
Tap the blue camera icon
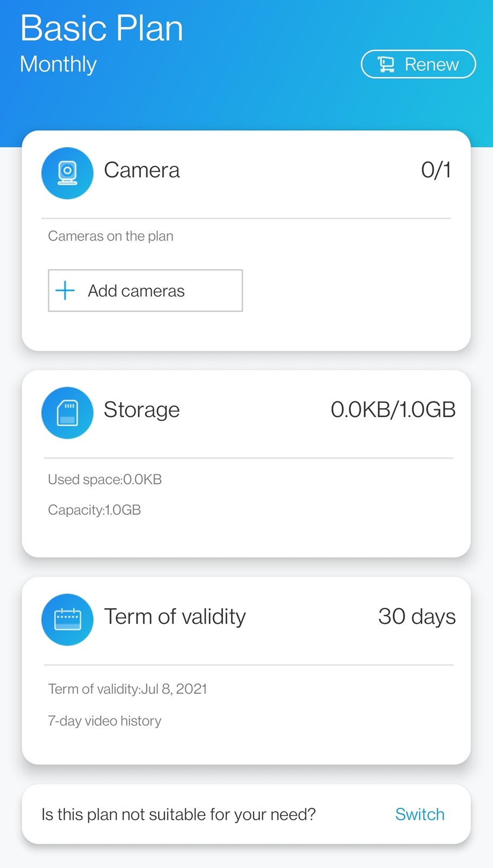tap(67, 173)
